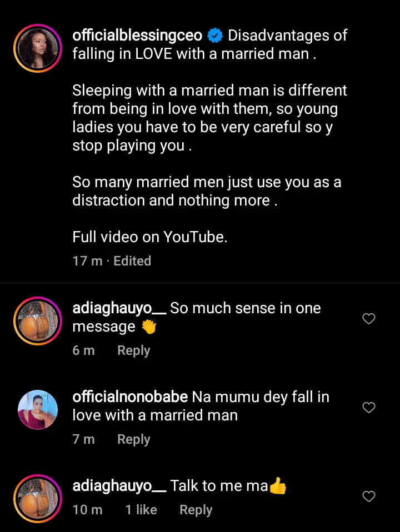Tap adiaghauyo__ avatar next to "So much sense" comment
400x532 pixels.
(x=38, y=320)
